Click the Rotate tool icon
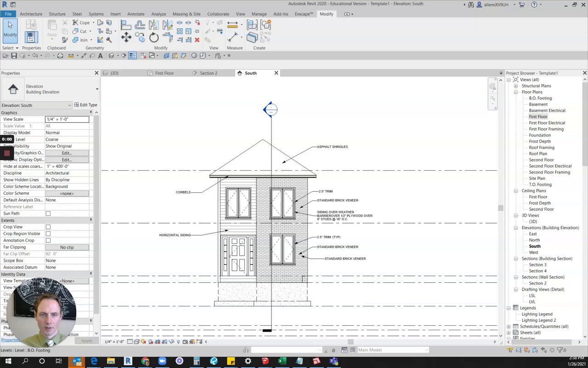The image size is (588, 368). tap(154, 38)
